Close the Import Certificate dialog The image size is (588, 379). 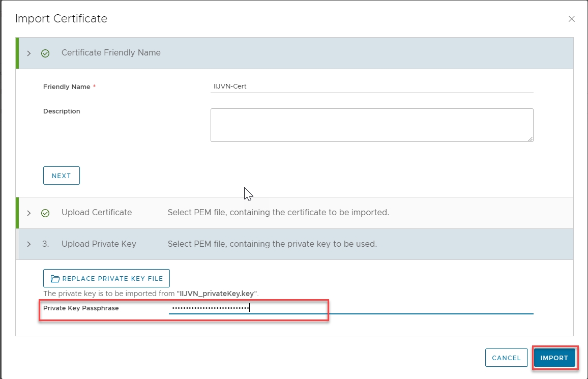[x=571, y=19]
